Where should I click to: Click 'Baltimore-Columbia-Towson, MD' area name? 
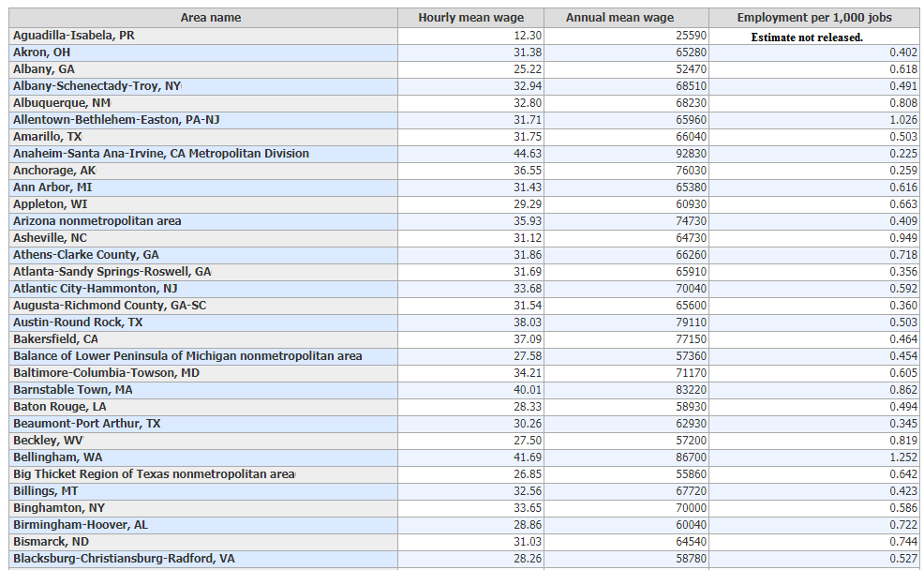pos(106,373)
